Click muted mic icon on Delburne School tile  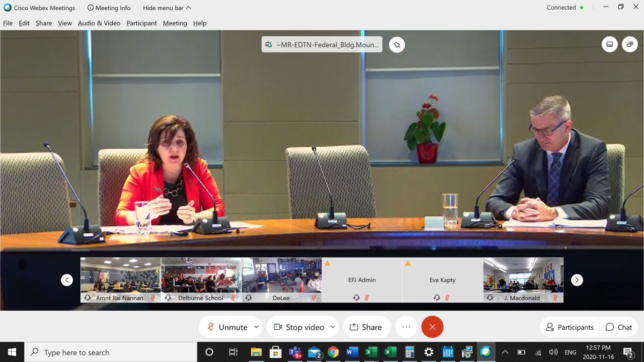click(233, 298)
